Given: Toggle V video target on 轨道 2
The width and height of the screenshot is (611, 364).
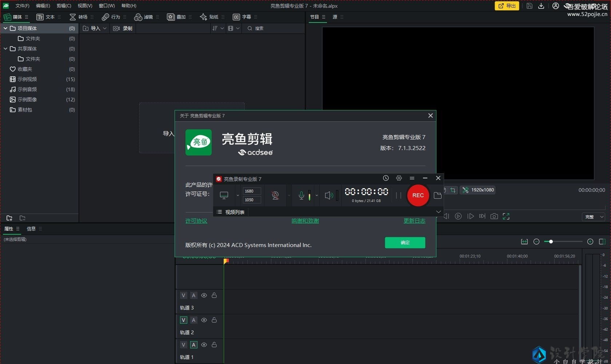Looking at the screenshot, I should click(x=183, y=320).
